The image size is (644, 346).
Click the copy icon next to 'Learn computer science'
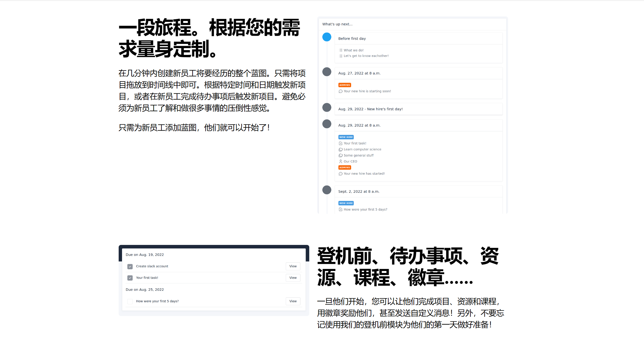pos(341,149)
